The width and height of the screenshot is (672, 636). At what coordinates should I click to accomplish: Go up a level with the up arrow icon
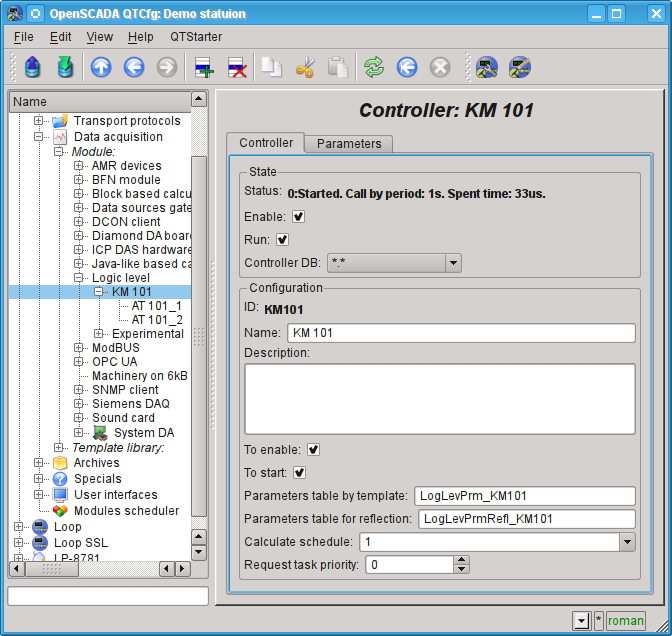coord(101,68)
